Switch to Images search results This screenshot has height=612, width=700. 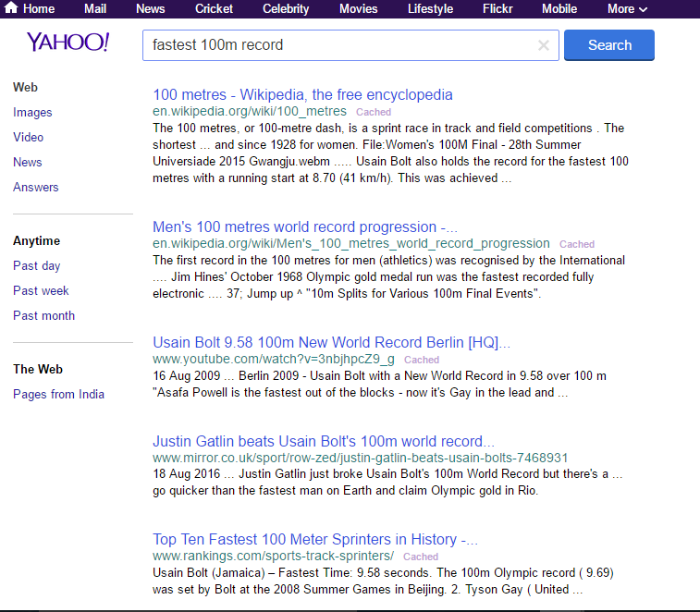[x=32, y=112]
